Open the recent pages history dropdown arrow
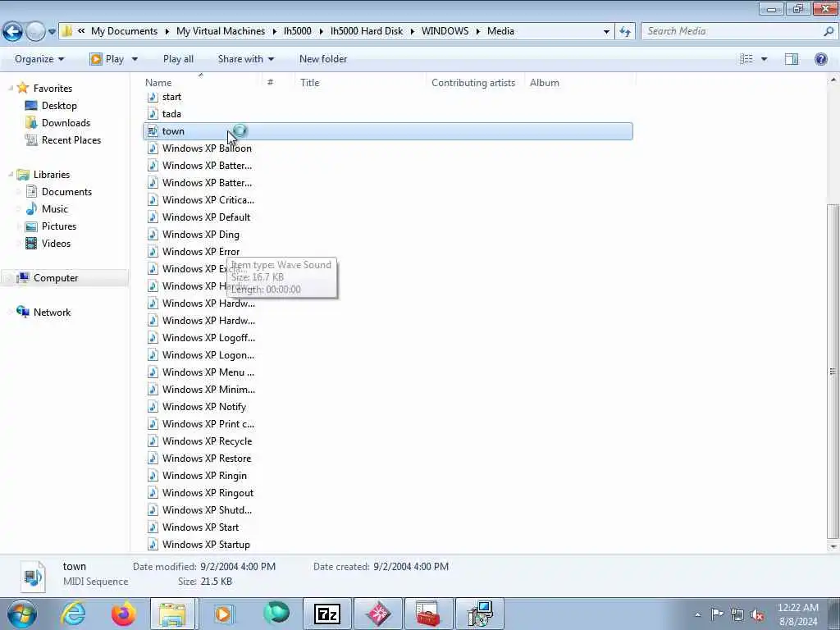Viewport: 840px width, 630px height. [x=52, y=32]
